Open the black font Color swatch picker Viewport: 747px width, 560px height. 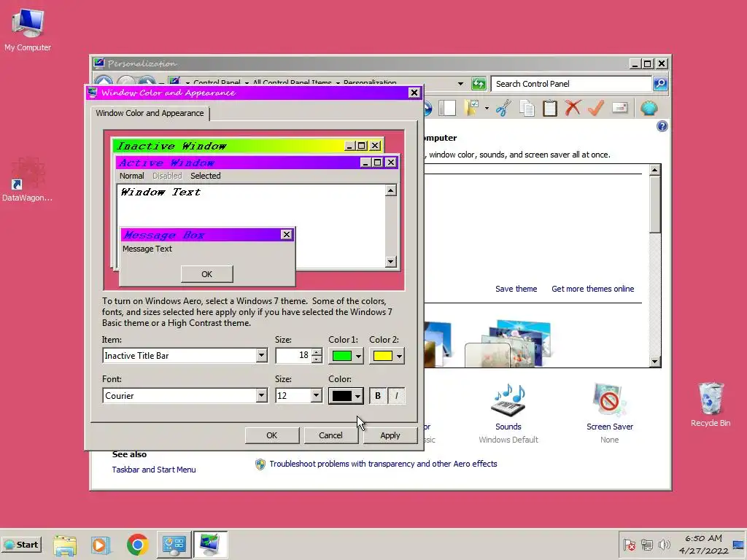coord(345,396)
